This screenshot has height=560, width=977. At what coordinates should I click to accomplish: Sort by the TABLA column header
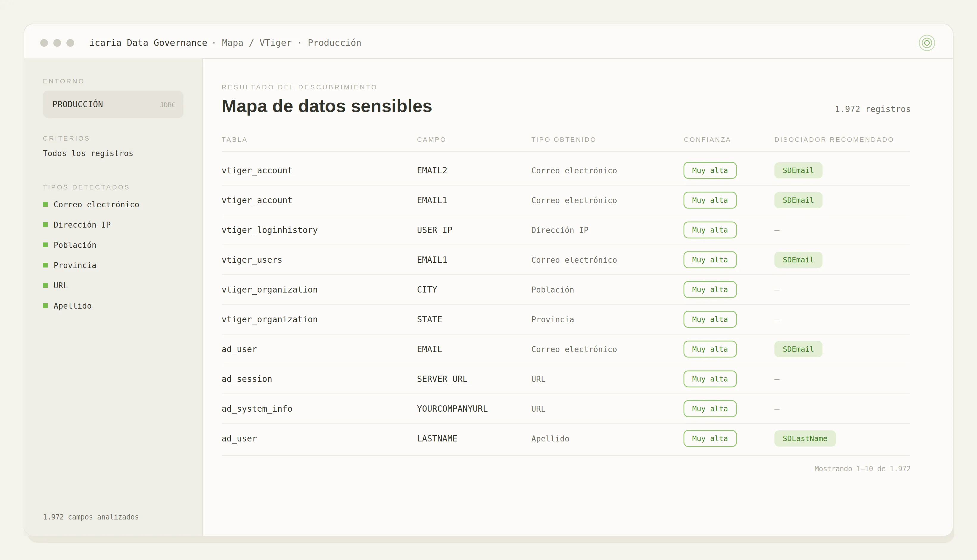tap(234, 140)
